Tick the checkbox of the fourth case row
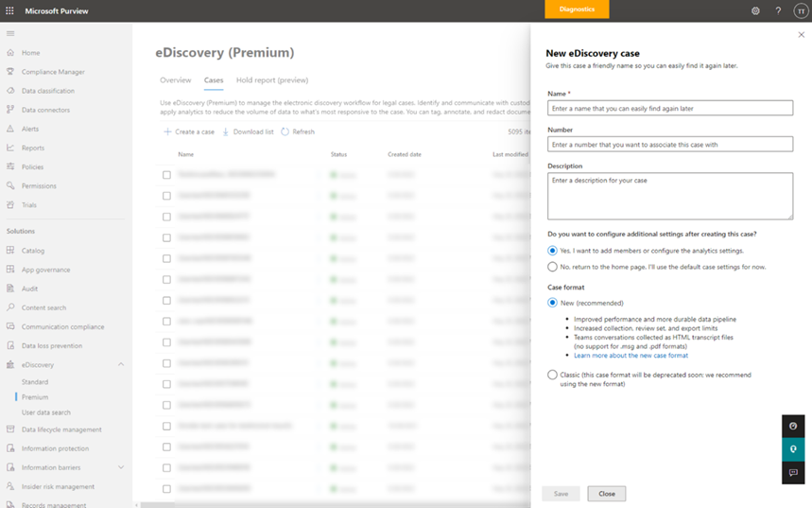The width and height of the screenshot is (812, 508). point(166,237)
